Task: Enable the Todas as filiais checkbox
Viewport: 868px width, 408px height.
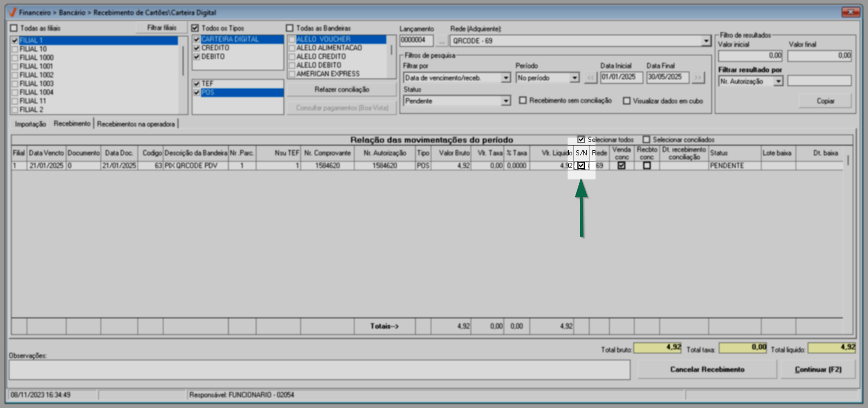Action: click(14, 28)
